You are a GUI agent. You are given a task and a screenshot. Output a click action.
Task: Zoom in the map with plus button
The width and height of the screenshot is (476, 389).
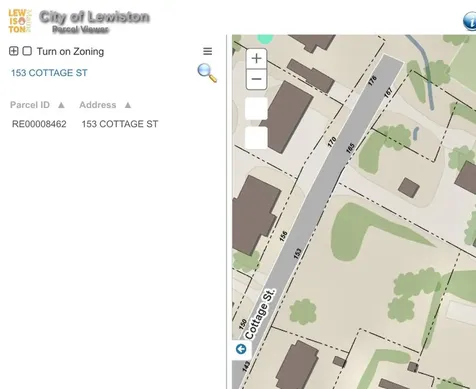256,59
